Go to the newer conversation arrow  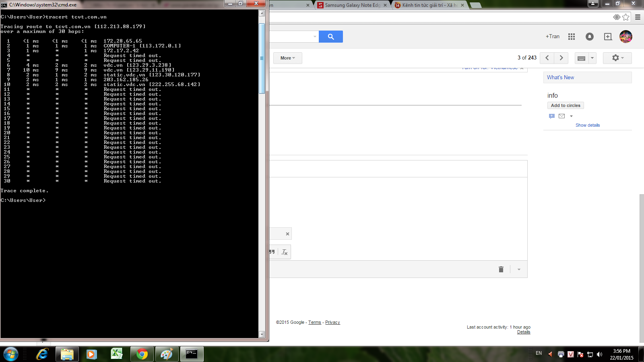[547, 58]
